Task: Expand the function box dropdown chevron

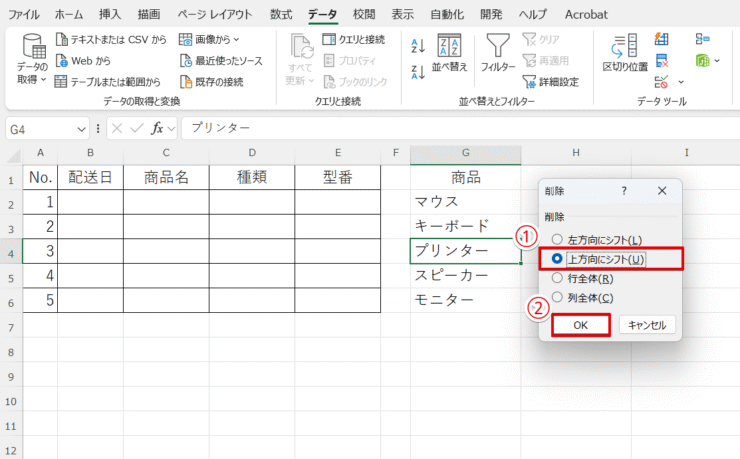Action: pyautogui.click(x=171, y=128)
